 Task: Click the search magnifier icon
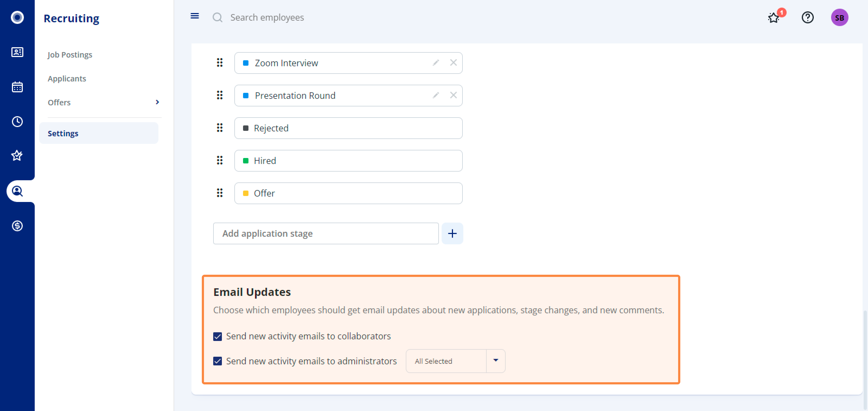[x=218, y=17]
